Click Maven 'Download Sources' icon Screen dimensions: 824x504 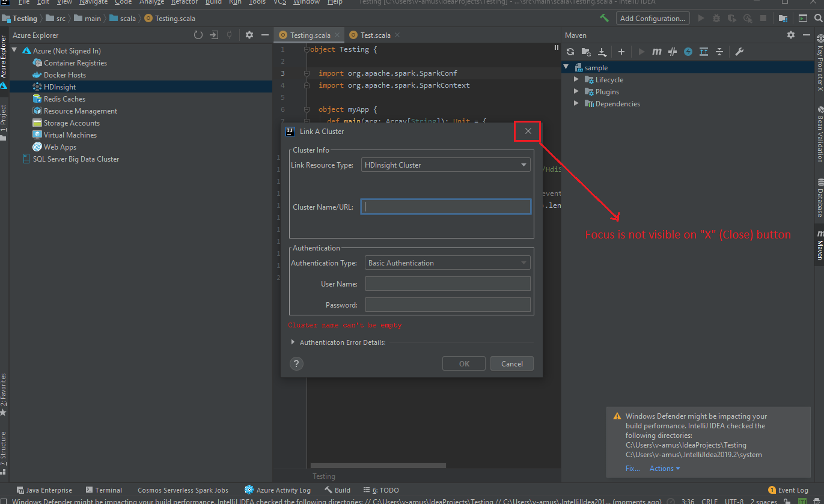(602, 52)
